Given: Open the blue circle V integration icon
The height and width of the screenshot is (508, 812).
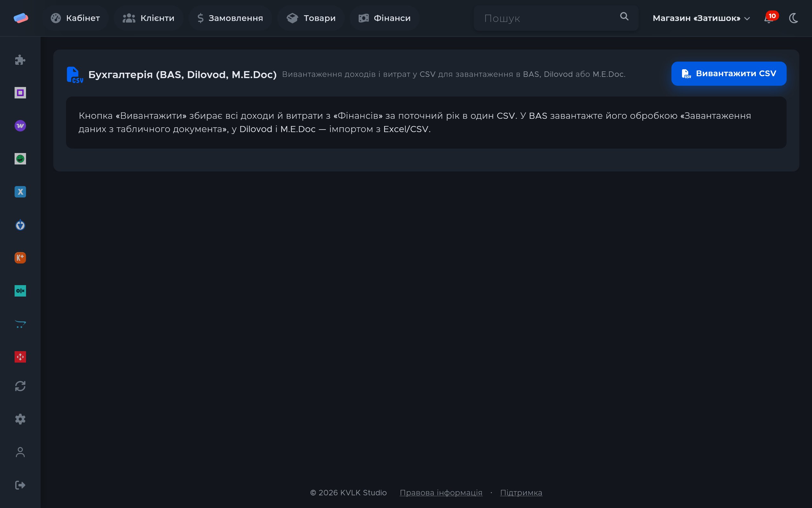Looking at the screenshot, I should coord(20,225).
